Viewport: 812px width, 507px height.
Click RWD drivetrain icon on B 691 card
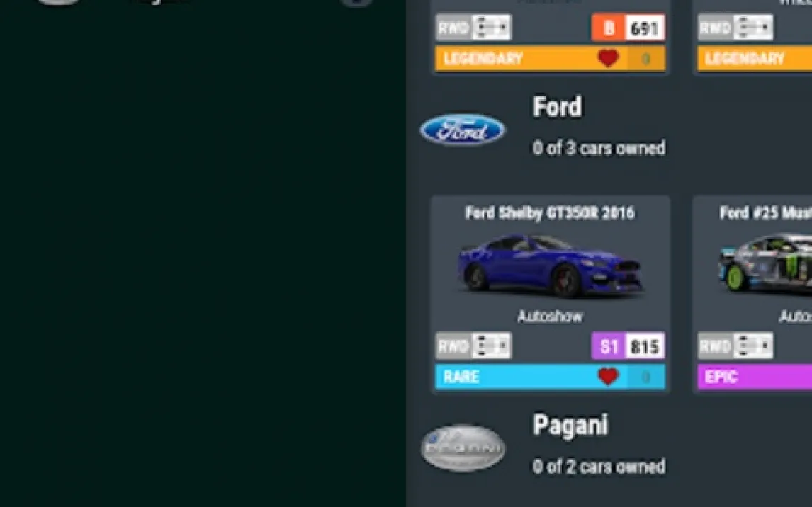[473, 27]
